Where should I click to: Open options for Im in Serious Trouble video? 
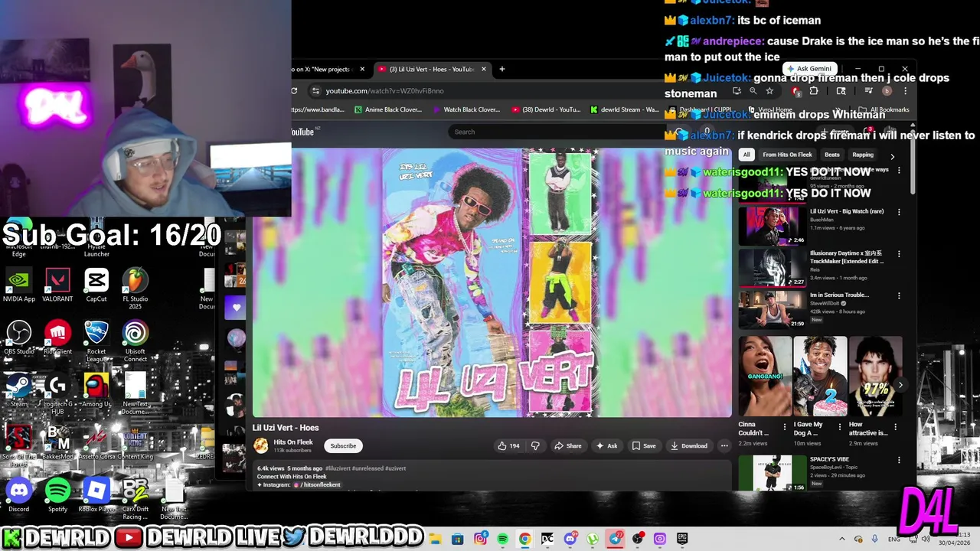pyautogui.click(x=899, y=295)
